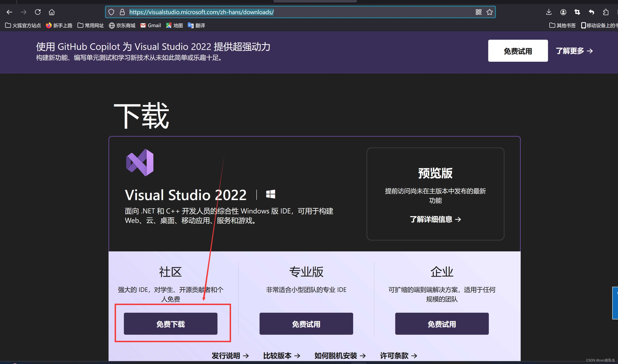Bookmark this page with the star icon
Image resolution: width=618 pixels, height=364 pixels.
coord(490,12)
